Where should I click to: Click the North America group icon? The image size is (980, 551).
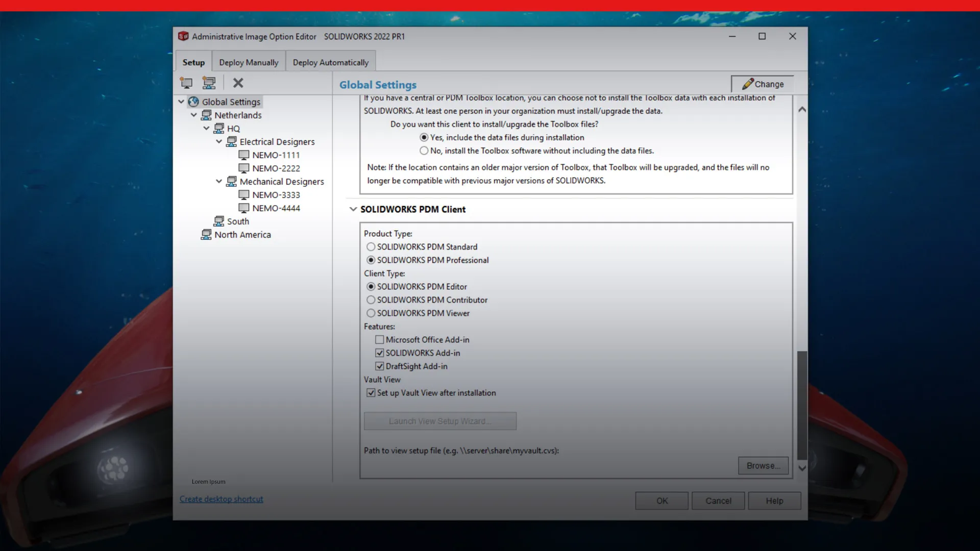click(x=206, y=234)
